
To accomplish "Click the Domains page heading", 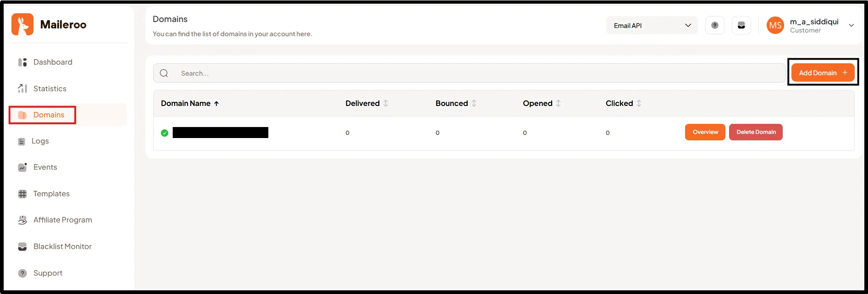I will (170, 19).
